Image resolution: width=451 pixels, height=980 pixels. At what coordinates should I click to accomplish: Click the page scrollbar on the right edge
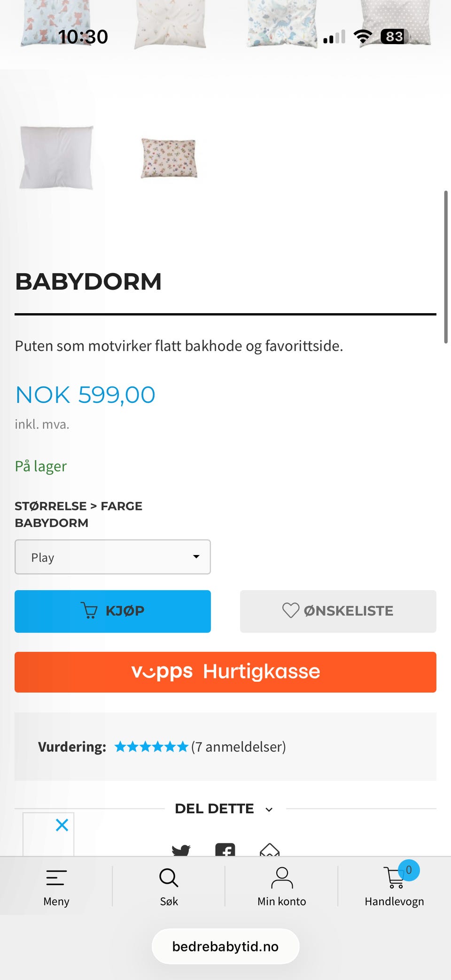[445, 267]
